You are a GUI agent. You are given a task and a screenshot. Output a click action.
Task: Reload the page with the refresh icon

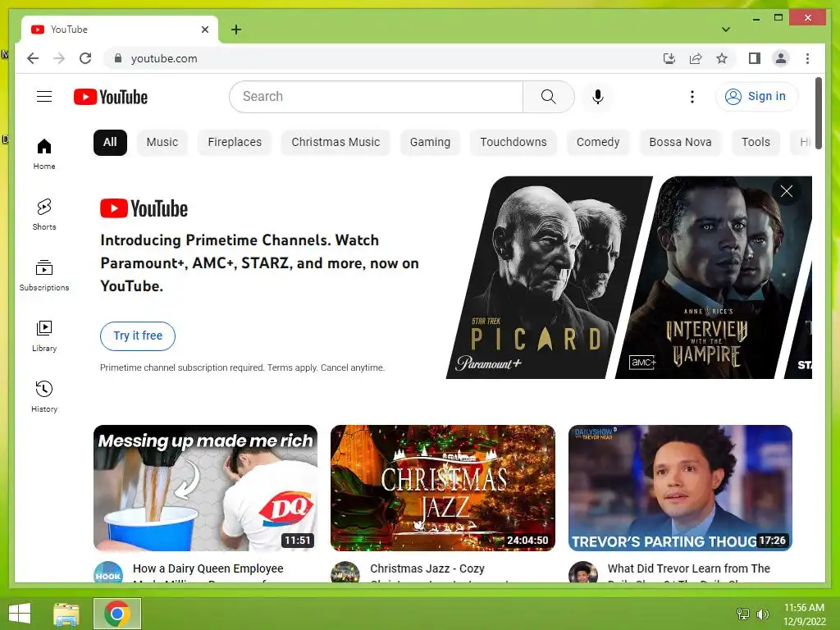[x=85, y=58]
